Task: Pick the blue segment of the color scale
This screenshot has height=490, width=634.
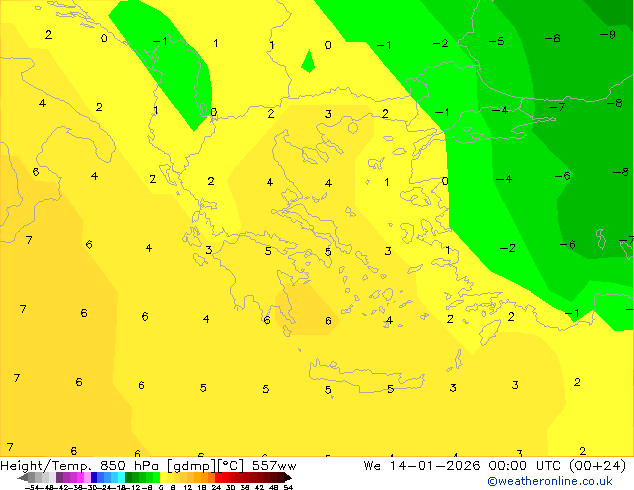Action: click(x=98, y=478)
